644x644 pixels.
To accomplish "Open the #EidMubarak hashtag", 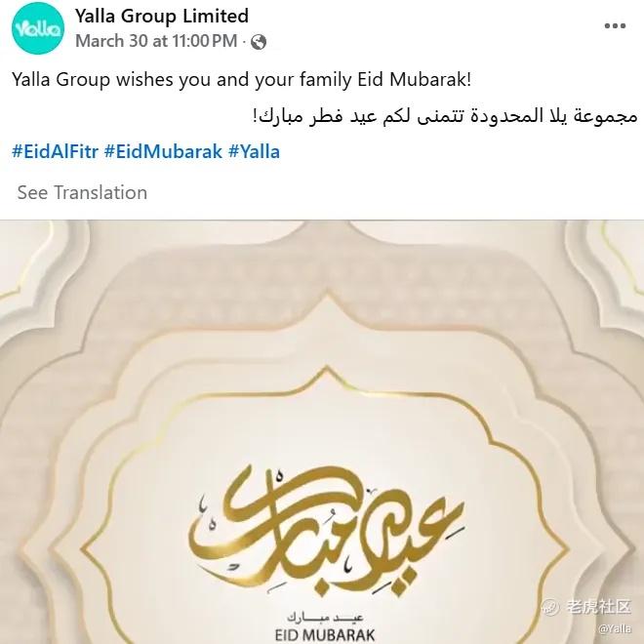I will 164,151.
